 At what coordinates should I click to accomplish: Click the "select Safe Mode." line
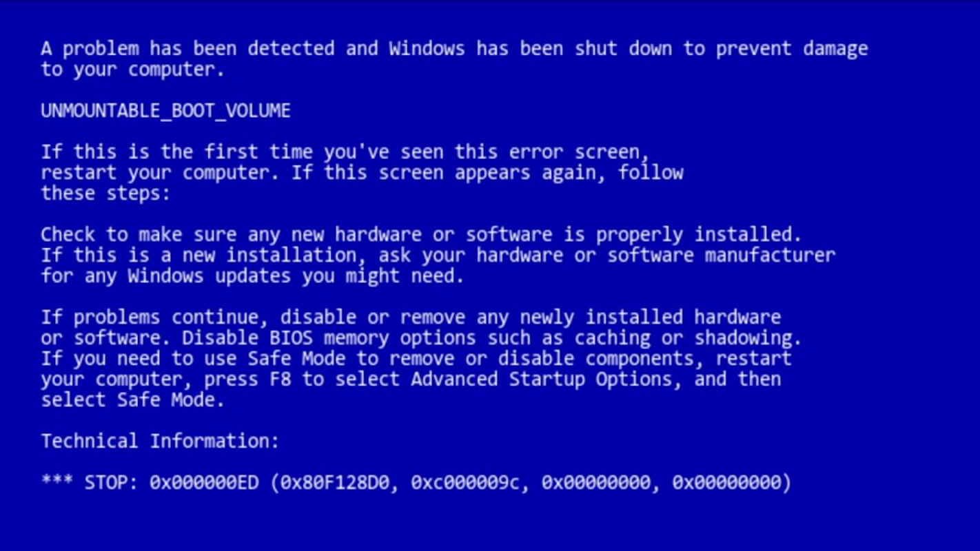coord(132,399)
